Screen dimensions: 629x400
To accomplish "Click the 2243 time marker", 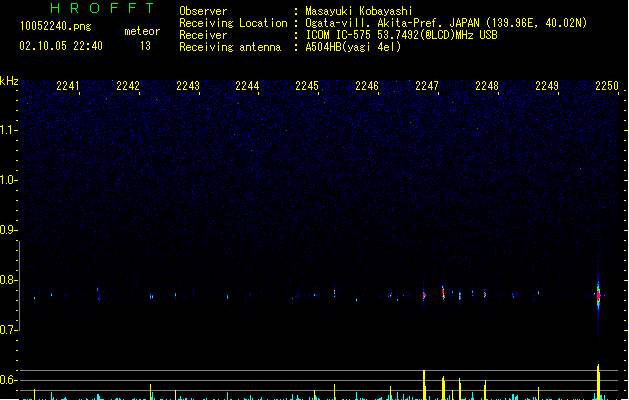I will pyautogui.click(x=188, y=86).
